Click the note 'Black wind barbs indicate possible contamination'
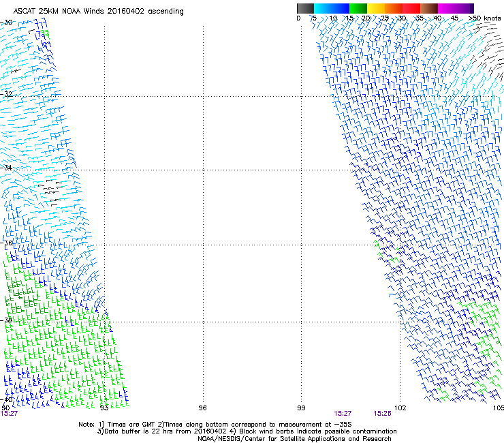Screen dimensions: 504x443 (318, 431)
